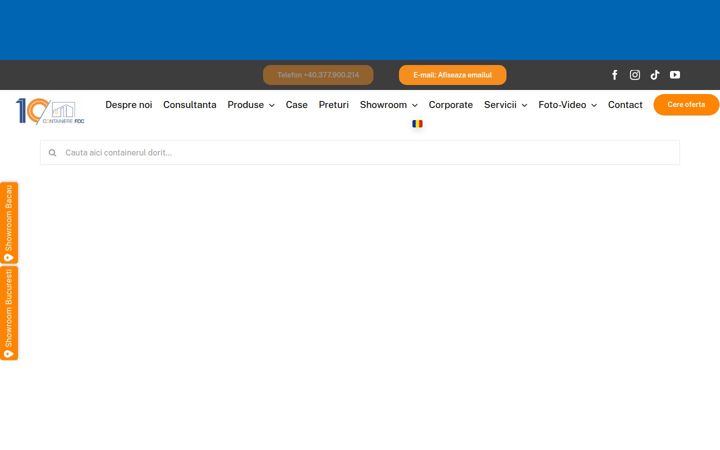This screenshot has width=720, height=450.
Task: Open the Showroom Bucuresti side tab
Action: (x=9, y=313)
